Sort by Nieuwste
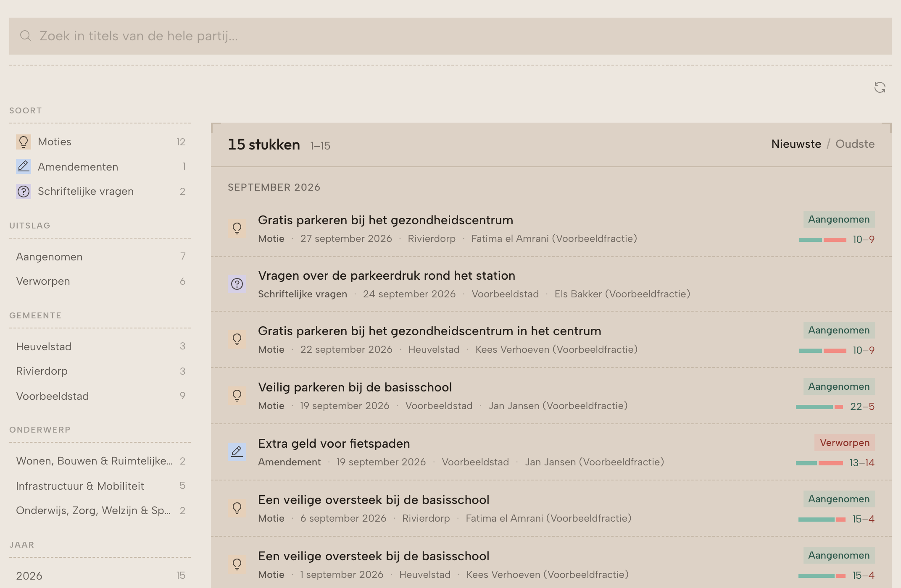Viewport: 901px width, 588px height. click(796, 144)
